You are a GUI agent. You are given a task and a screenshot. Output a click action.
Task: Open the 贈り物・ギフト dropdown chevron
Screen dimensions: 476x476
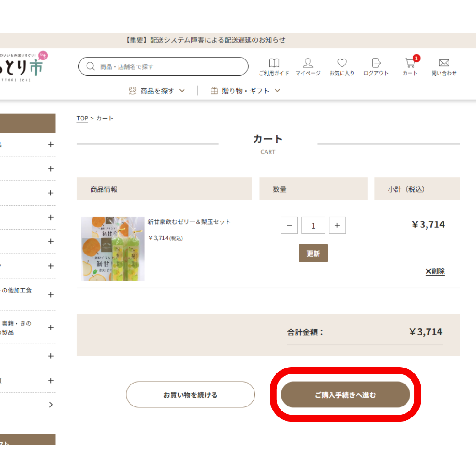[x=277, y=91]
